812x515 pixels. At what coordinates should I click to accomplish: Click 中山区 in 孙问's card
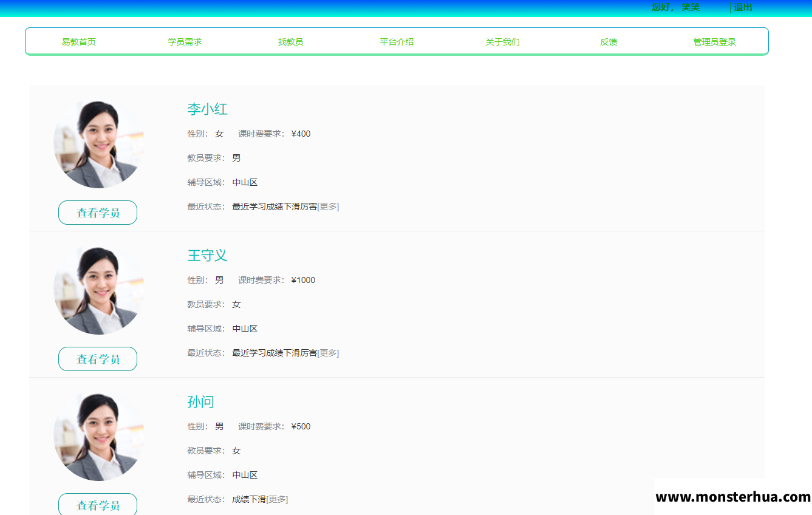(245, 475)
